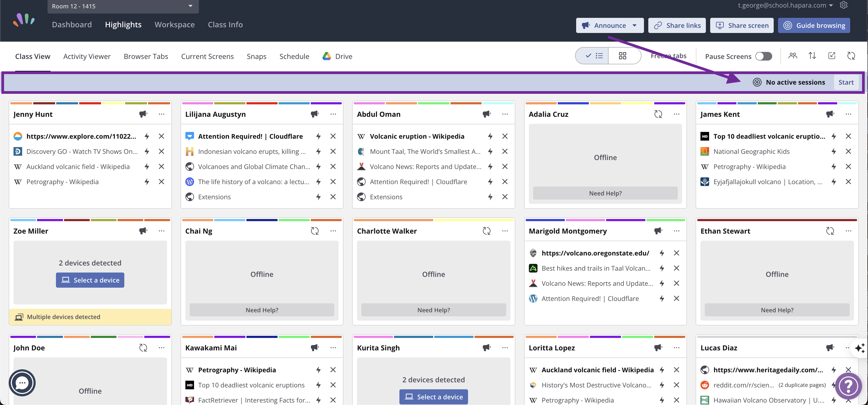Screen dimensions: 868x405
Task: Click the Share links button
Action: click(x=677, y=25)
